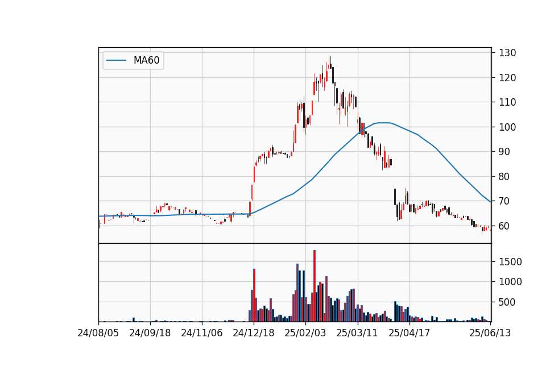Click the 24/09/18 date label
The image size is (546, 392).
tap(150, 333)
